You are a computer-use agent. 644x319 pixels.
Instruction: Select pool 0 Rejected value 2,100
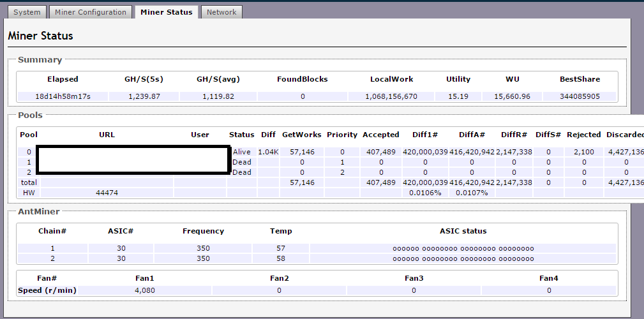[x=583, y=152]
